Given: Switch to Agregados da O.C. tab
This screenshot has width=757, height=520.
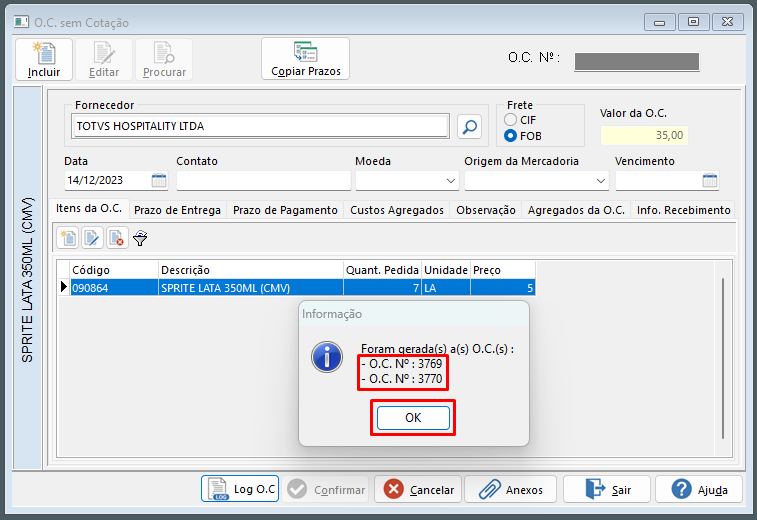Looking at the screenshot, I should (x=576, y=210).
